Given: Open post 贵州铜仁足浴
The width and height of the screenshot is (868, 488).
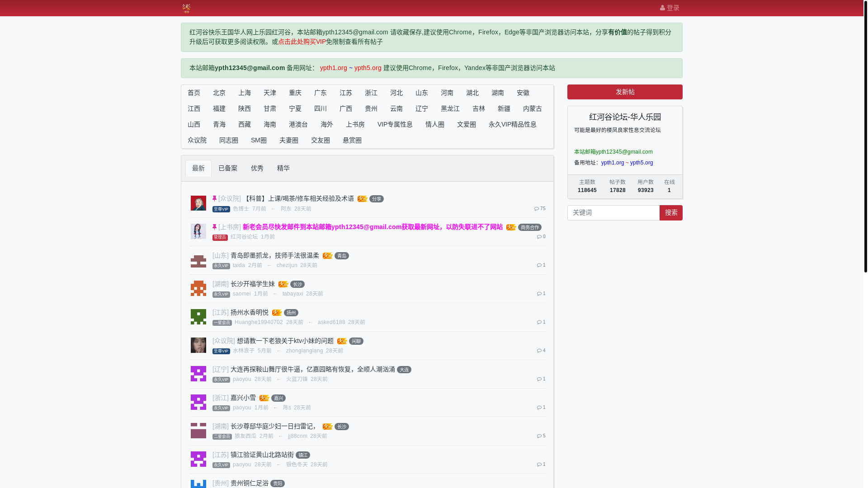Looking at the screenshot, I should click(250, 483).
